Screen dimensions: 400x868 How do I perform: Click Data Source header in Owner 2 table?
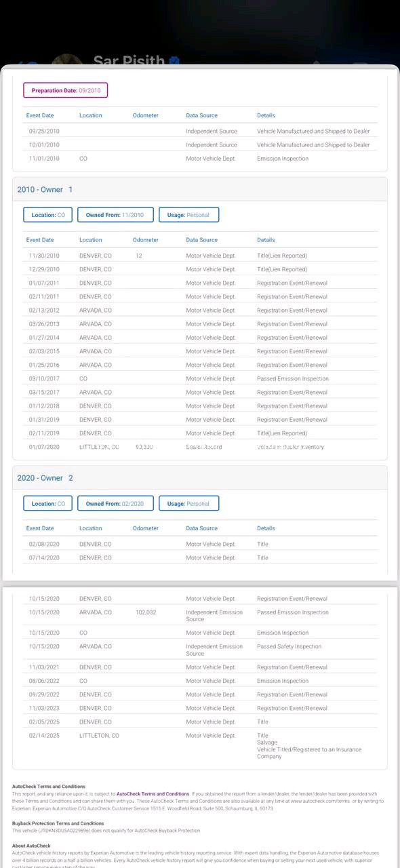(x=202, y=528)
